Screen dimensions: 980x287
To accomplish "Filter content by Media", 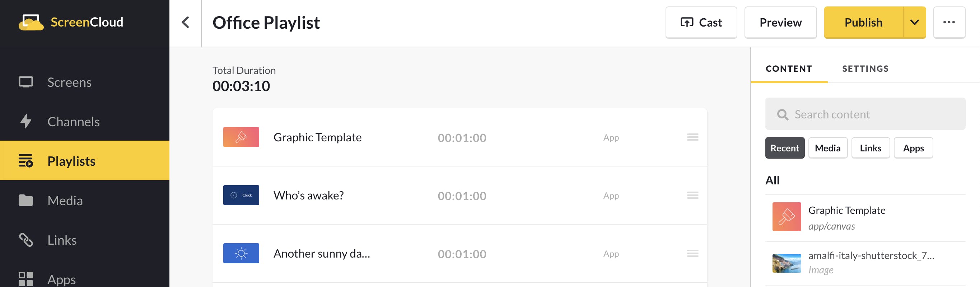I will click(827, 148).
